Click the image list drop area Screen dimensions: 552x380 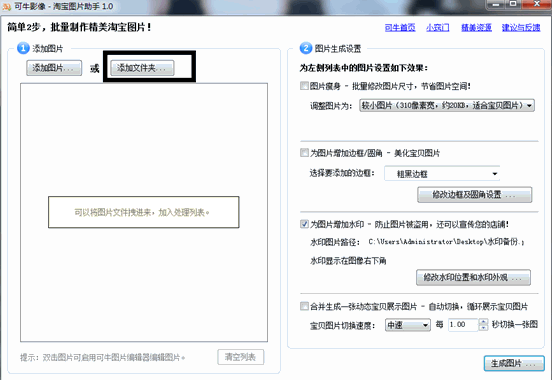click(144, 212)
